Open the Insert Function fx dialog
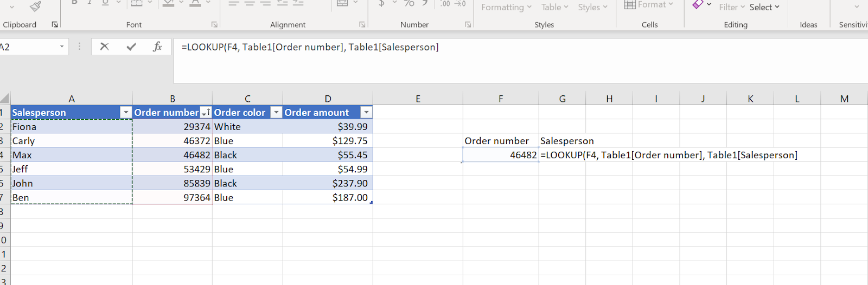The width and height of the screenshot is (868, 285). point(157,47)
